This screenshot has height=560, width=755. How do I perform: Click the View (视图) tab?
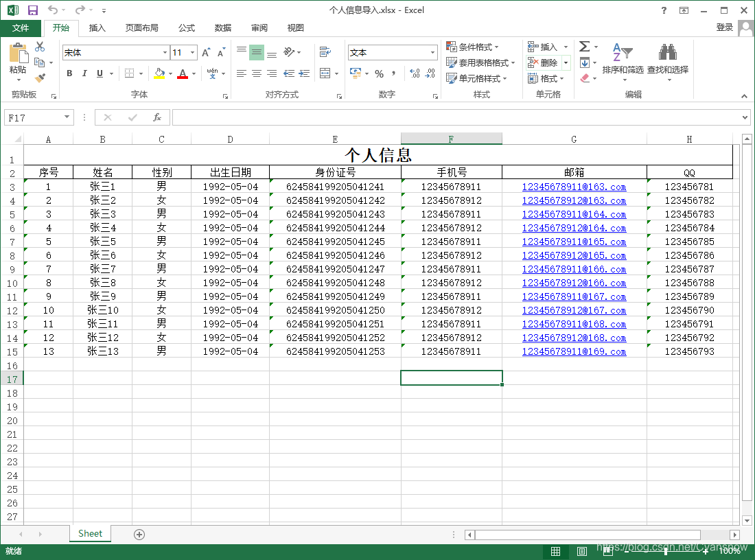[296, 28]
